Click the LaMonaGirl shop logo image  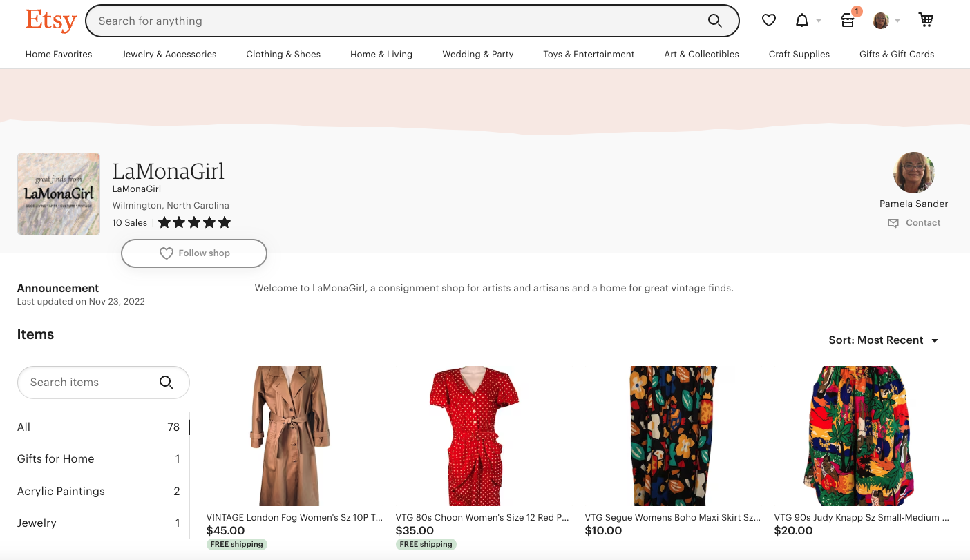pyautogui.click(x=59, y=194)
